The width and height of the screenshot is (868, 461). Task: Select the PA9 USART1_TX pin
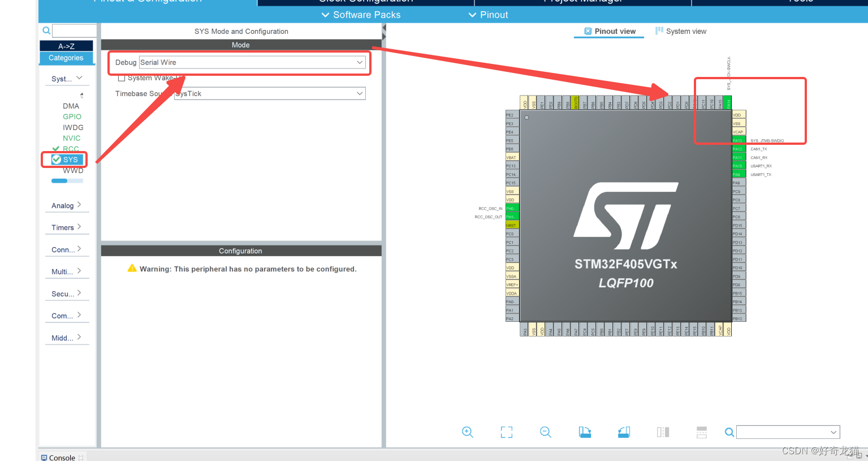pos(739,174)
